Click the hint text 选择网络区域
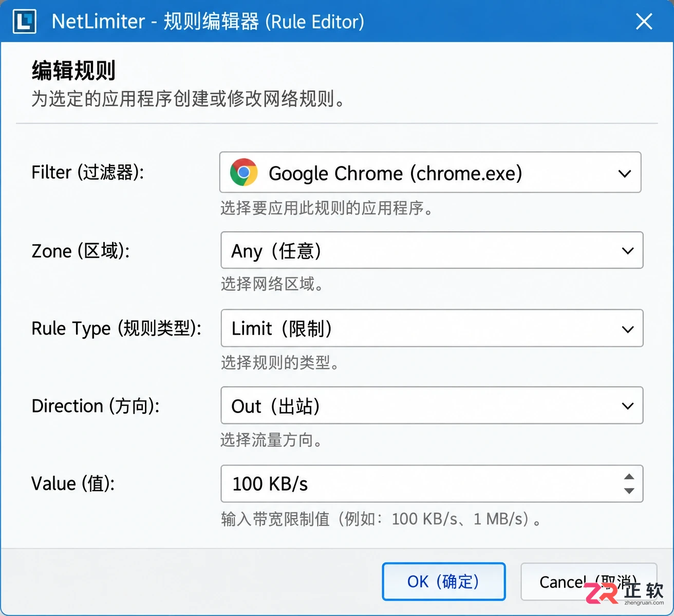 pyautogui.click(x=272, y=284)
